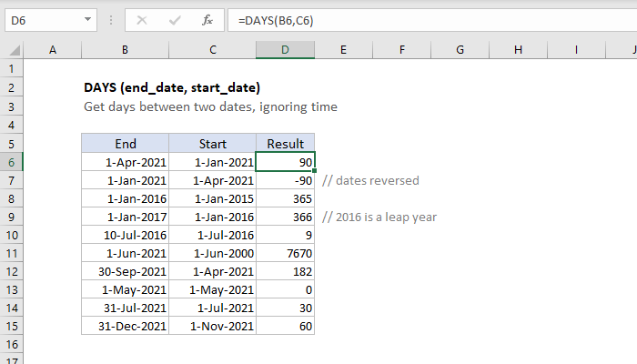The width and height of the screenshot is (637, 364).
Task: Select result cell showing 9
Action: tap(285, 235)
